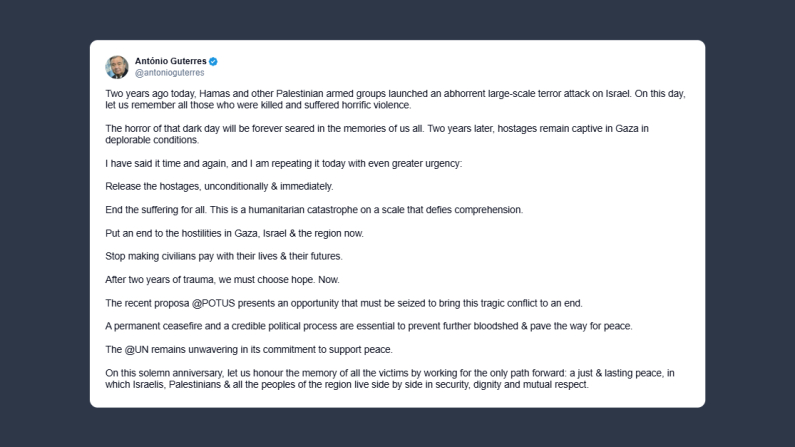Open António Guterres's profile picture
The width and height of the screenshot is (795, 447).
(x=117, y=67)
